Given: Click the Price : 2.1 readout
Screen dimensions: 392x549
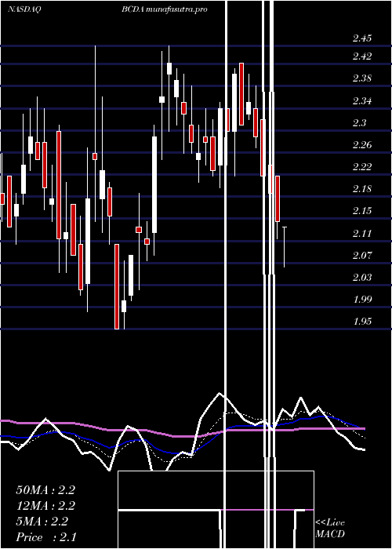Looking at the screenshot, I should point(46,537).
